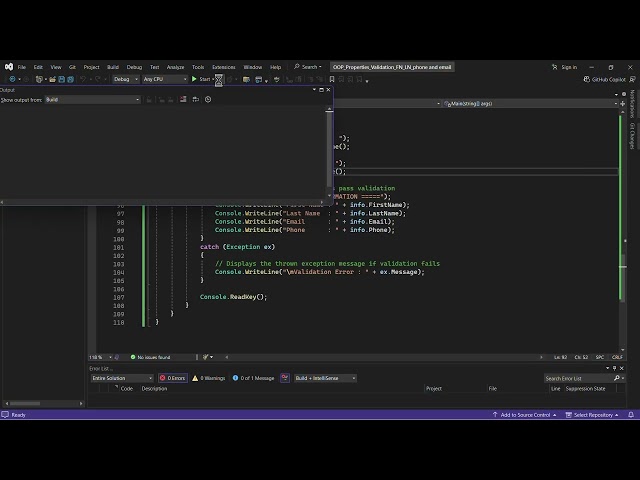The image size is (640, 480).
Task: Click the search magnifier in Error List
Action: point(617,378)
